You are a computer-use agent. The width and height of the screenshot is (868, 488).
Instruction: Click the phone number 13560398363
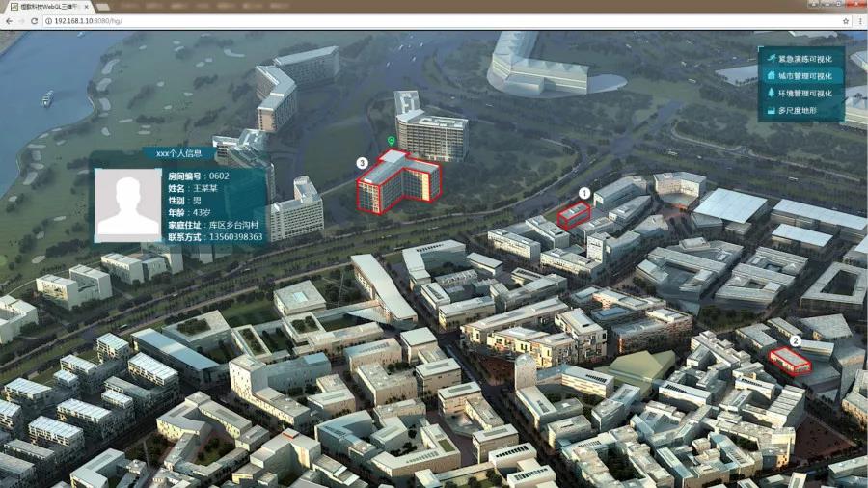click(x=236, y=237)
